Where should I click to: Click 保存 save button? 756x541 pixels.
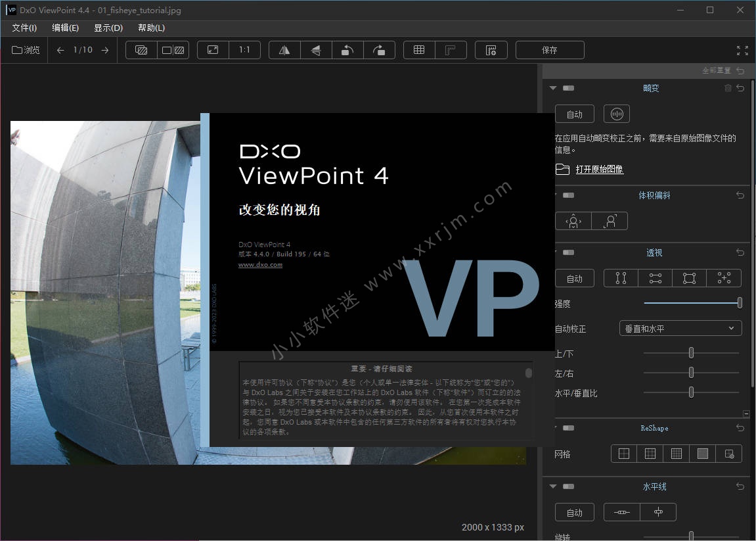point(550,50)
